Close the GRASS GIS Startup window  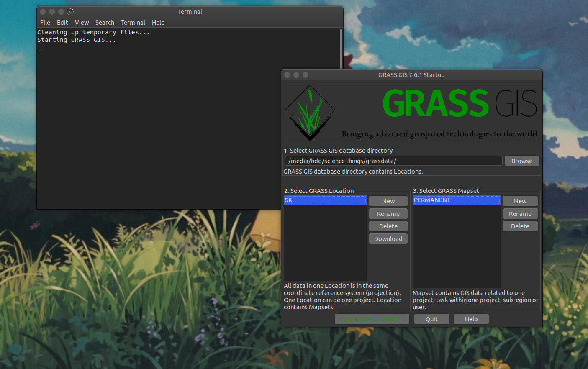pyautogui.click(x=287, y=75)
